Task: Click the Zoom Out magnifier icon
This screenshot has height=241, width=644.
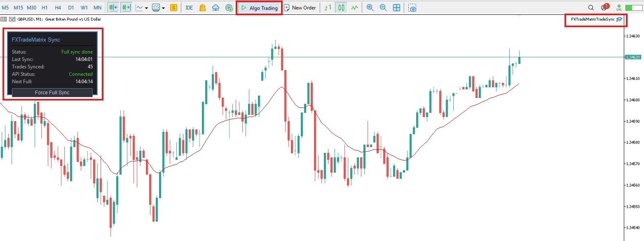Action: point(383,8)
